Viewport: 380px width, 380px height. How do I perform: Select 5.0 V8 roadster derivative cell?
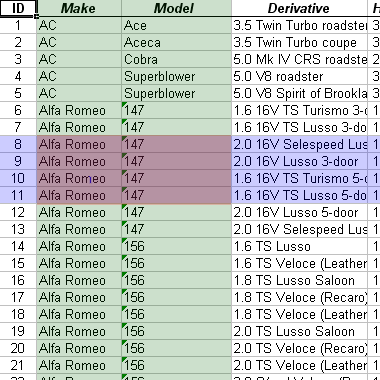point(299,76)
